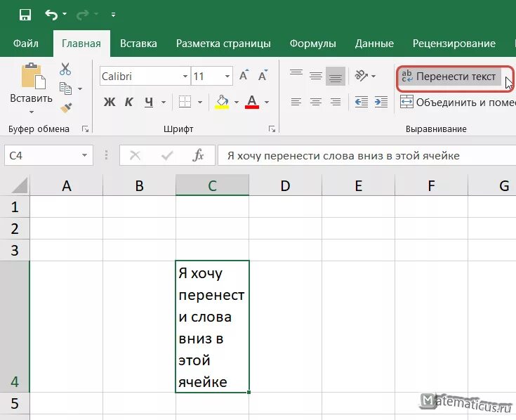Viewport: 516px width, 420px height.
Task: Click the Cancel X formula bar icon
Action: tap(135, 155)
